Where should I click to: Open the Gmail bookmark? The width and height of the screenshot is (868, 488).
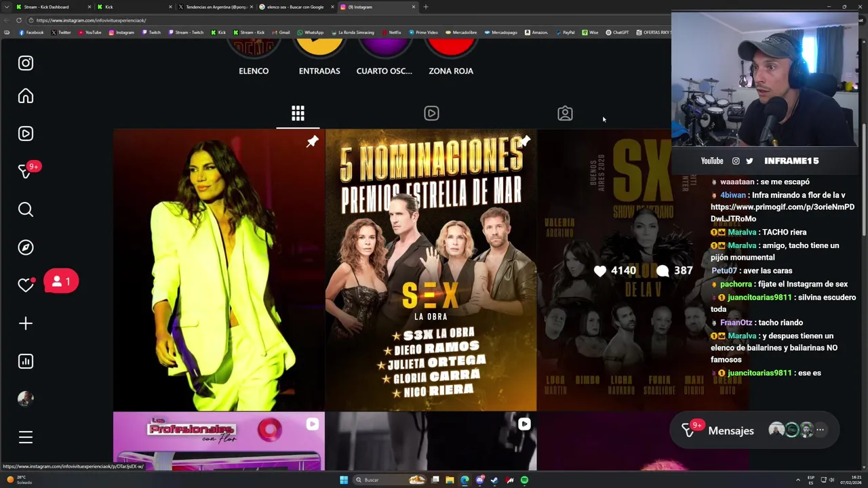point(280,33)
